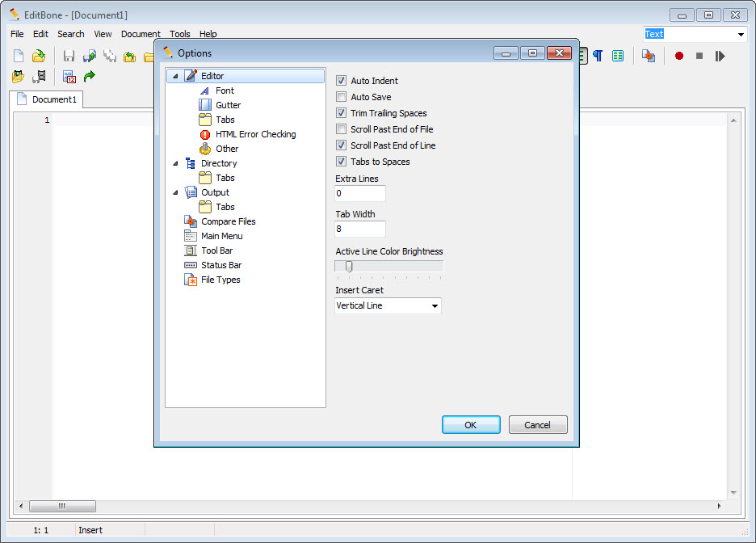Screen dimensions: 756x543
Task: Open the Search menu
Action: point(71,34)
